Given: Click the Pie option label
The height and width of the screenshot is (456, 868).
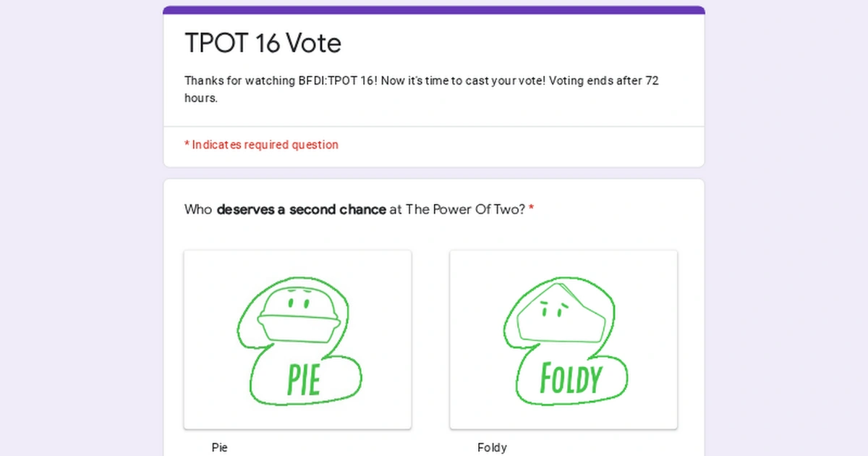Looking at the screenshot, I should [x=220, y=447].
